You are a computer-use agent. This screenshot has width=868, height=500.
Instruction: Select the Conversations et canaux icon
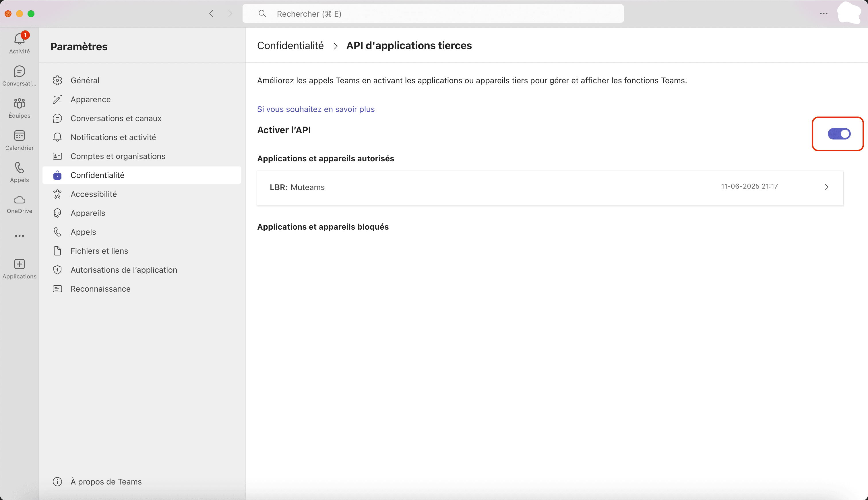[x=57, y=119]
